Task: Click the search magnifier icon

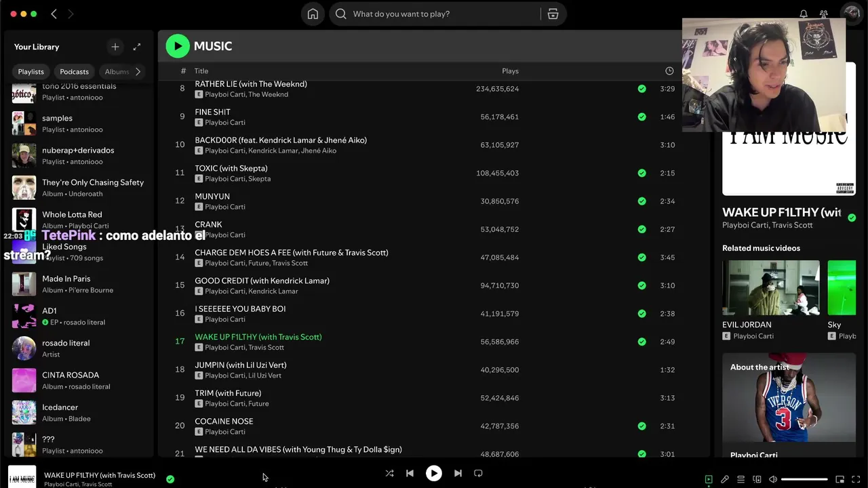Action: tap(341, 14)
